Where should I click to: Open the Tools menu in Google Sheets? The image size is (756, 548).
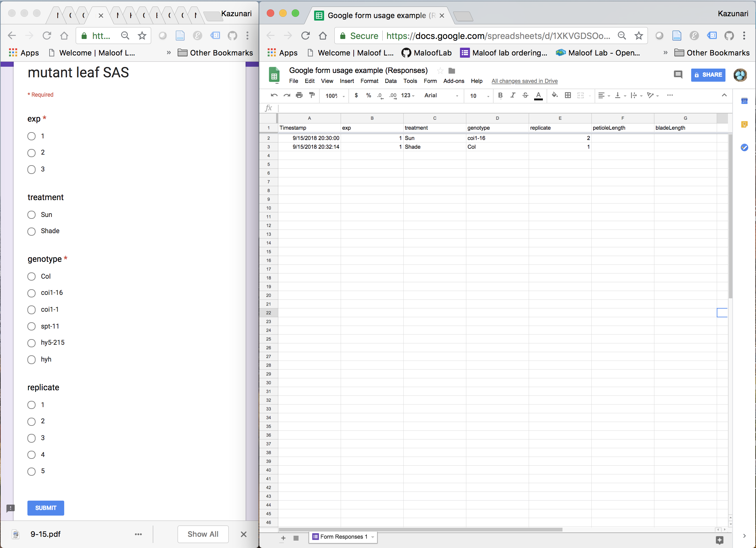pyautogui.click(x=410, y=81)
